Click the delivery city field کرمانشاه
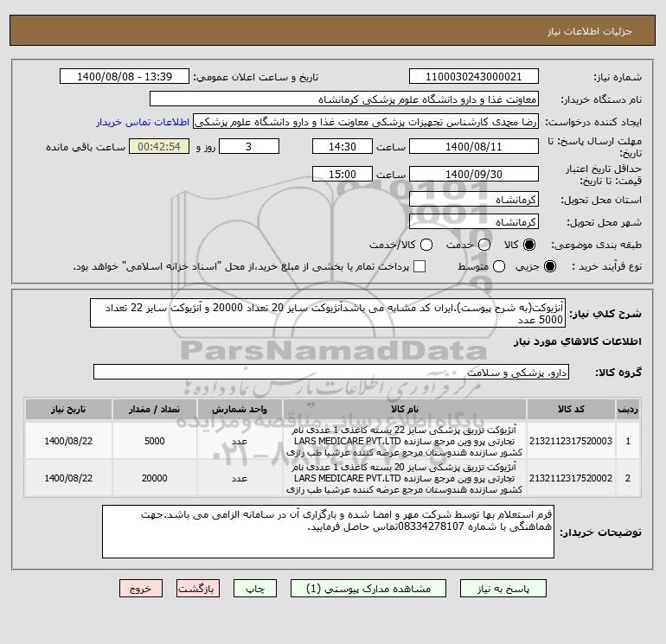 coord(474,222)
